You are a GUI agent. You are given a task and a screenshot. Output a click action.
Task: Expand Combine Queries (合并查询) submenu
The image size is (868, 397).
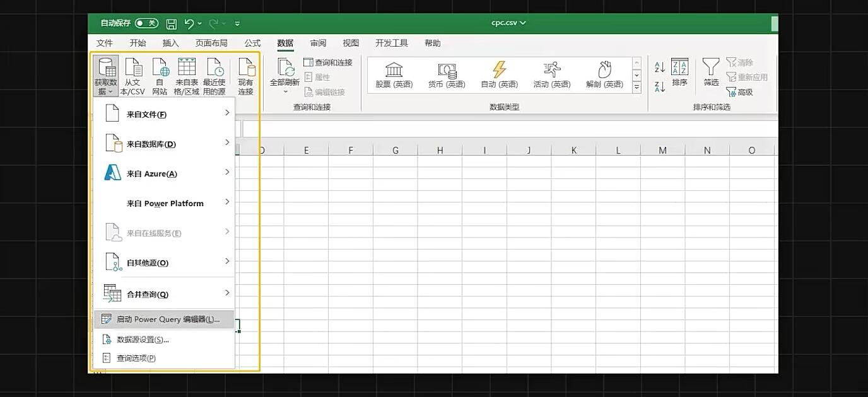tap(163, 293)
